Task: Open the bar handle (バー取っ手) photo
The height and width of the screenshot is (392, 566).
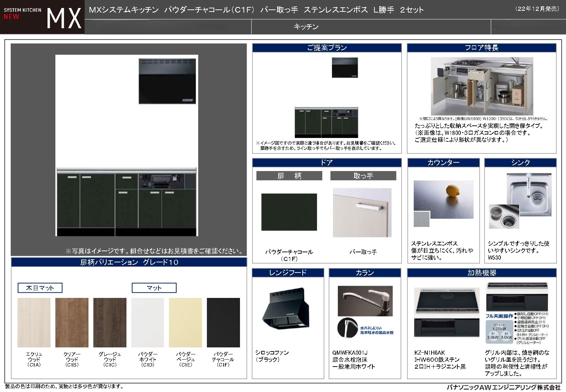Action: click(x=362, y=213)
